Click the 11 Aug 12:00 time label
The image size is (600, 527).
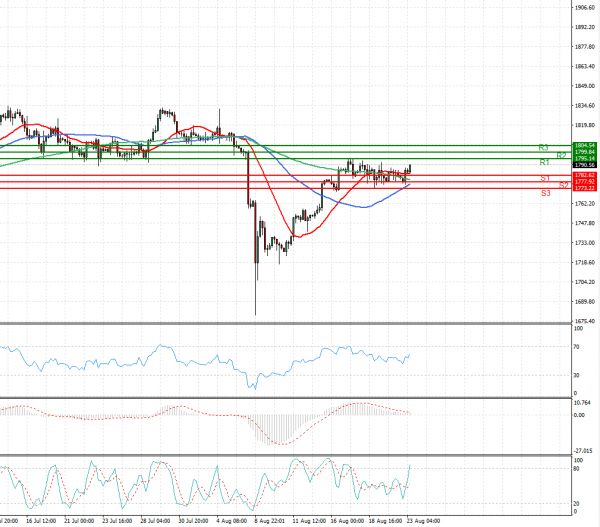309,521
